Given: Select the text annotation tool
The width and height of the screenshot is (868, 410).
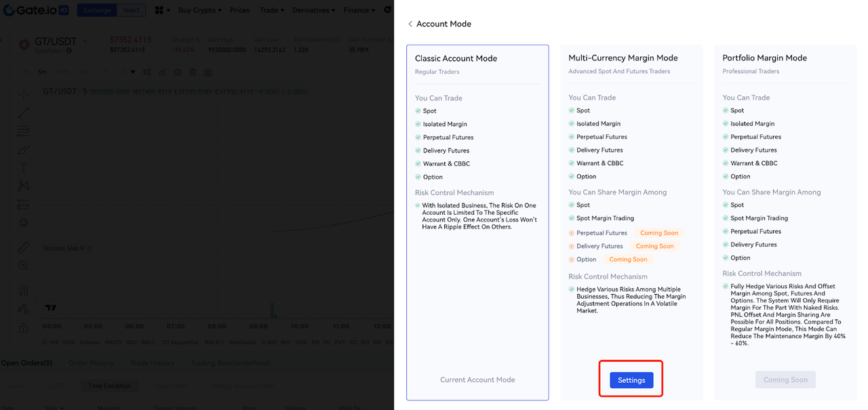Looking at the screenshot, I should click(x=24, y=167).
